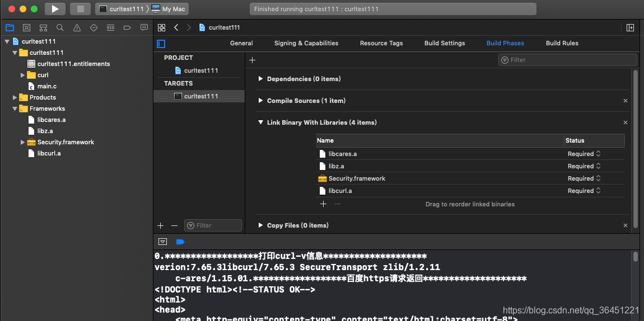The width and height of the screenshot is (644, 321).
Task: Open the Issue navigator warning icon
Action: click(x=77, y=27)
